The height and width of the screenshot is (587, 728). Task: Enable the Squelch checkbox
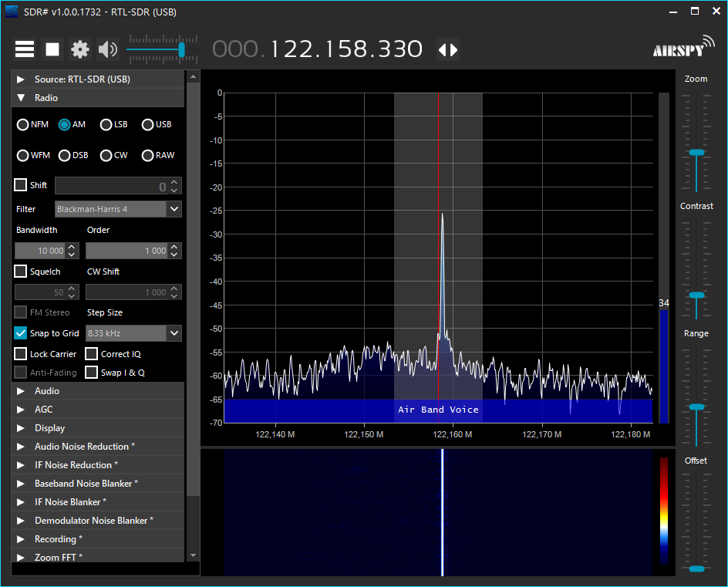click(x=20, y=272)
